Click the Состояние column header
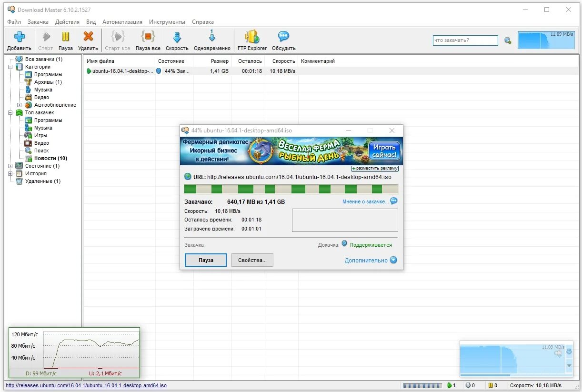This screenshot has width=582, height=392. [174, 61]
